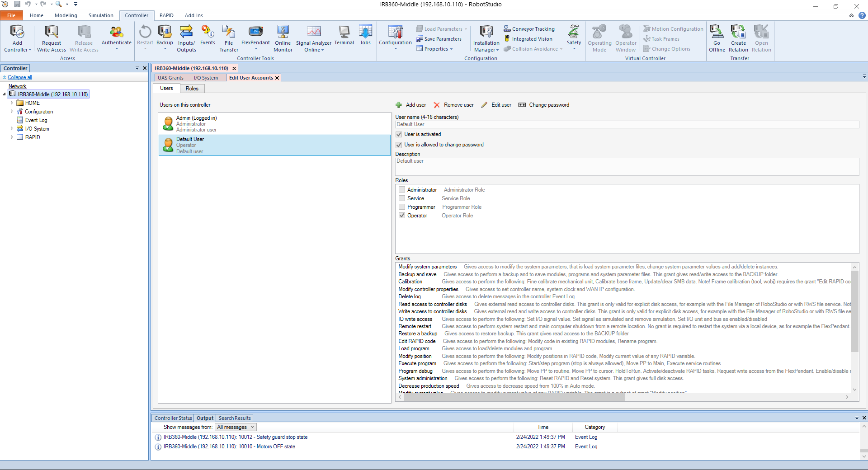Image resolution: width=868 pixels, height=470 pixels.
Task: Switch to the Roles tab
Action: click(x=192, y=89)
